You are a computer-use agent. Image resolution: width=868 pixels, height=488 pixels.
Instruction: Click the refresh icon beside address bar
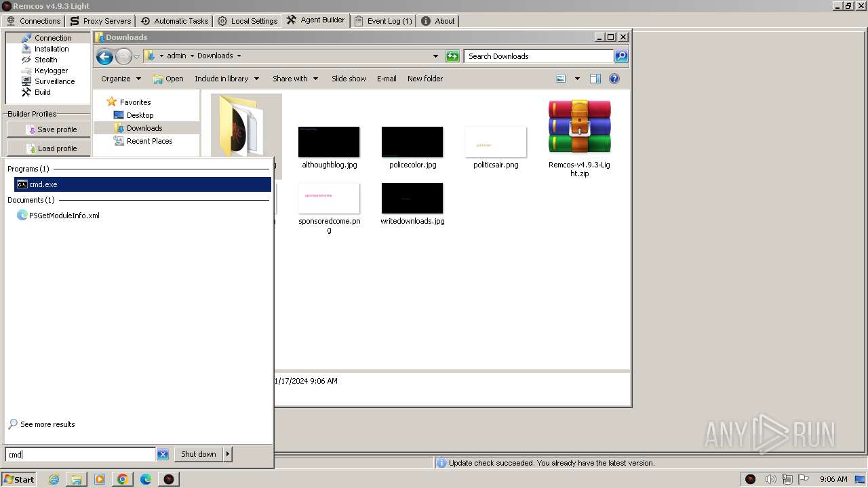(452, 56)
